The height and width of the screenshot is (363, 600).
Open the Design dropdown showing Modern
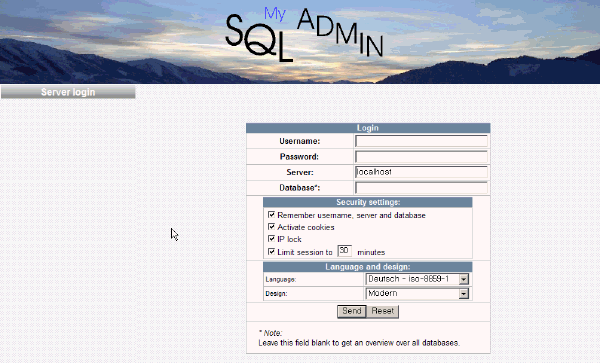417,294
